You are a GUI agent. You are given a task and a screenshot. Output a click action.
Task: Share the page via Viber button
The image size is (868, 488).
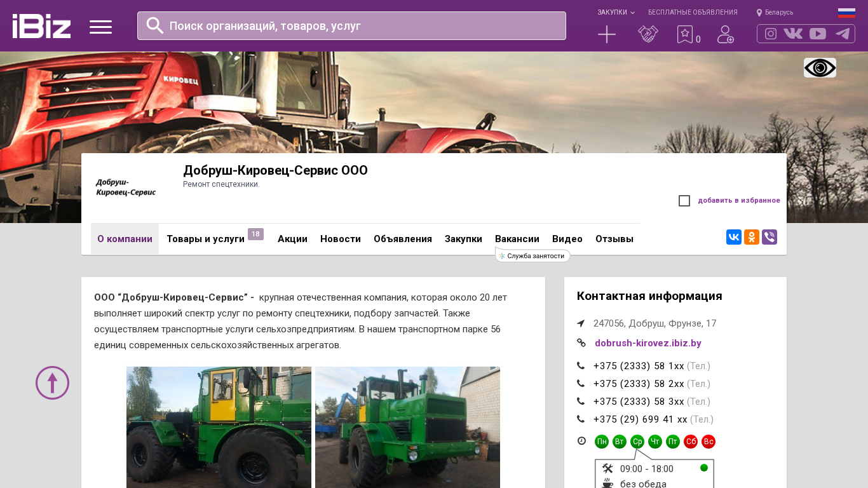click(770, 237)
